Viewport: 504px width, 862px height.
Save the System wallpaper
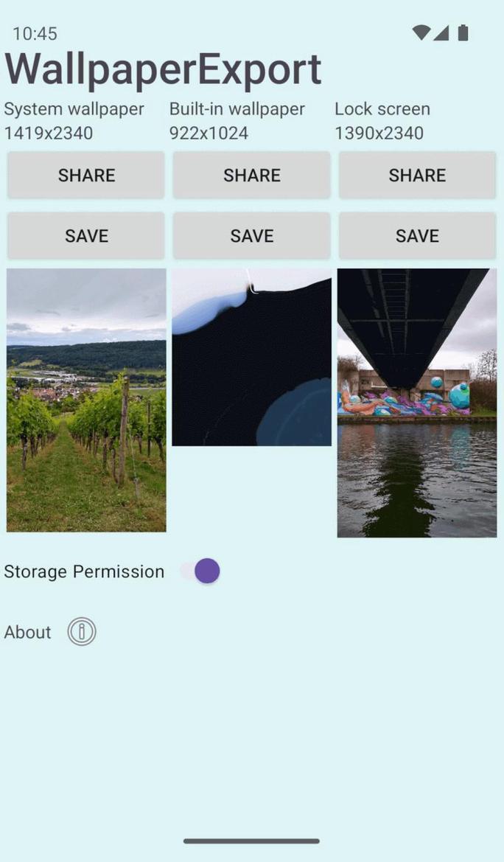point(85,235)
